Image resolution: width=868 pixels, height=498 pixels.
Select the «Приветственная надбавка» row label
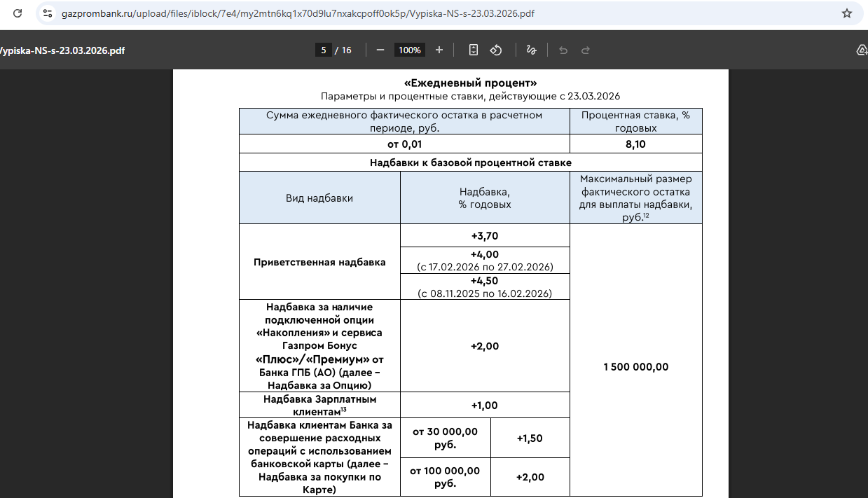coord(319,263)
